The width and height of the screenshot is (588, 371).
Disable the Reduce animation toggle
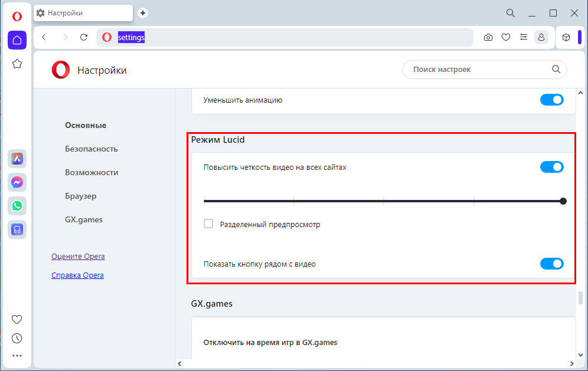551,100
